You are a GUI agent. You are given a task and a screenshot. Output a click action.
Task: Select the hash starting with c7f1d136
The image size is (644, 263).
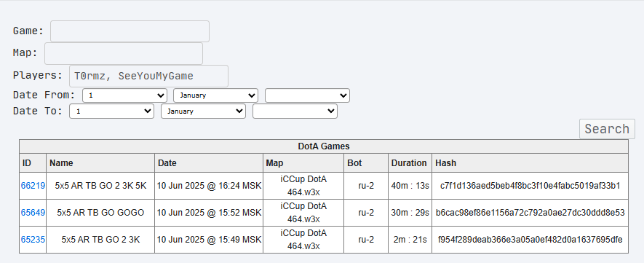point(530,186)
